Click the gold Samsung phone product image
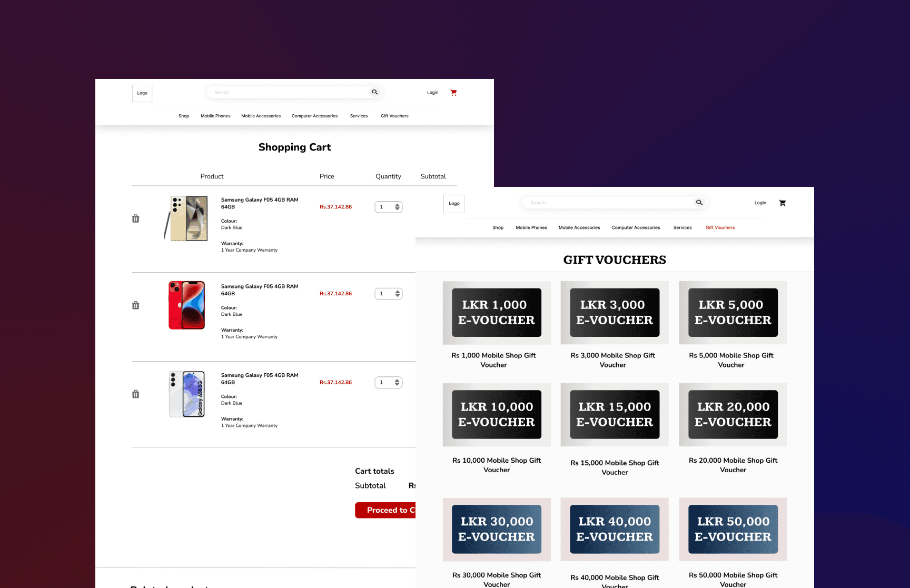Image resolution: width=910 pixels, height=588 pixels. (x=186, y=218)
